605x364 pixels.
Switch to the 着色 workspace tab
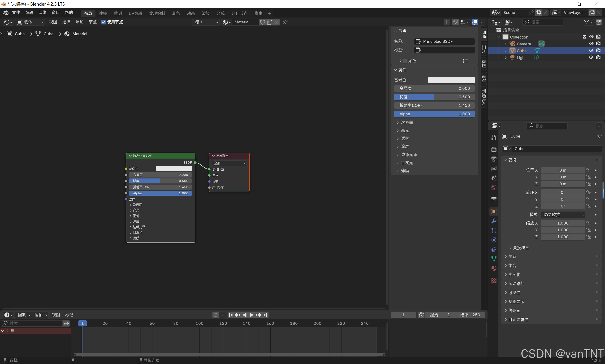click(x=176, y=13)
